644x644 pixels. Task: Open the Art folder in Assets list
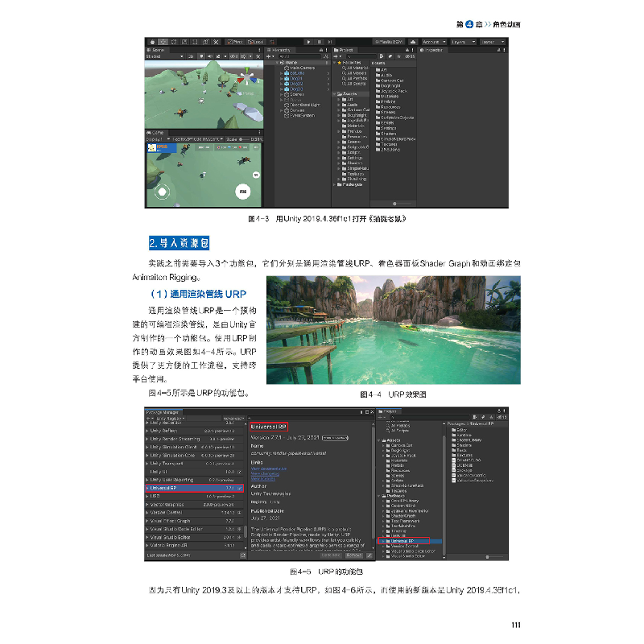tap(381, 70)
